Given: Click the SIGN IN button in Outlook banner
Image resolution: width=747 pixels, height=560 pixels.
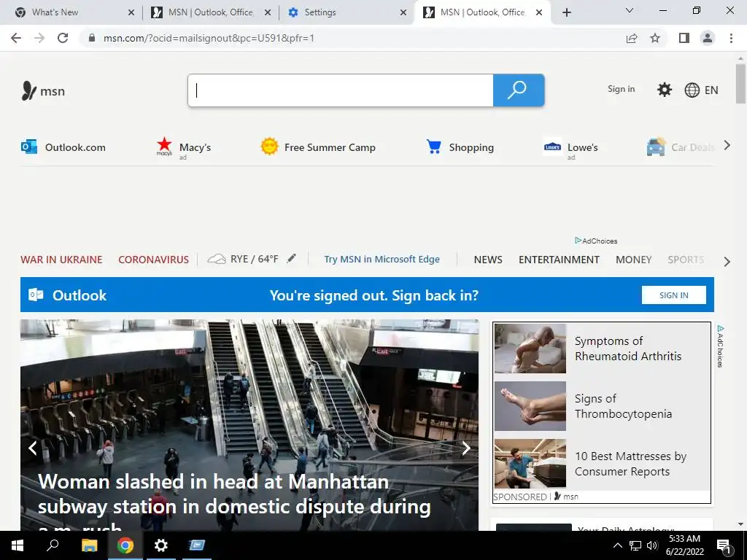Looking at the screenshot, I should [673, 295].
